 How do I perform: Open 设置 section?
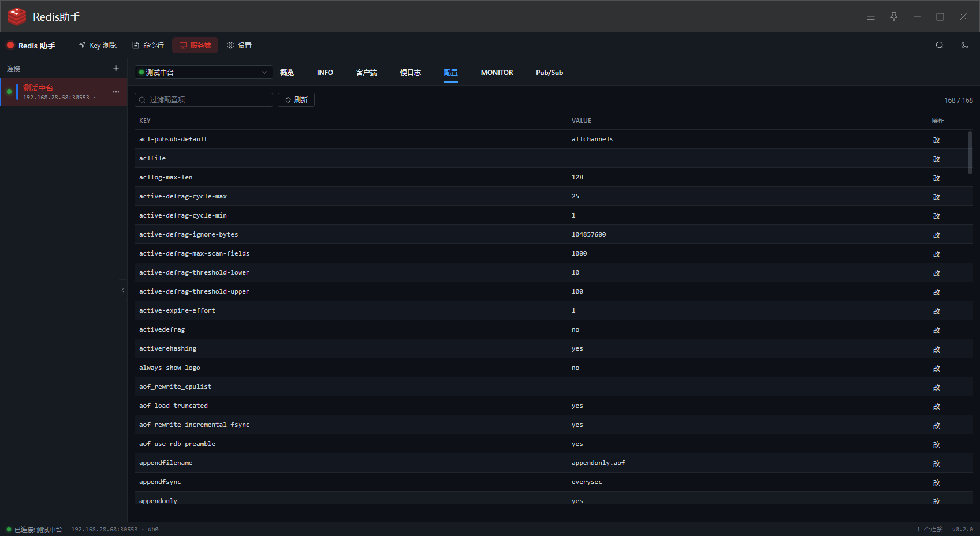[x=239, y=45]
